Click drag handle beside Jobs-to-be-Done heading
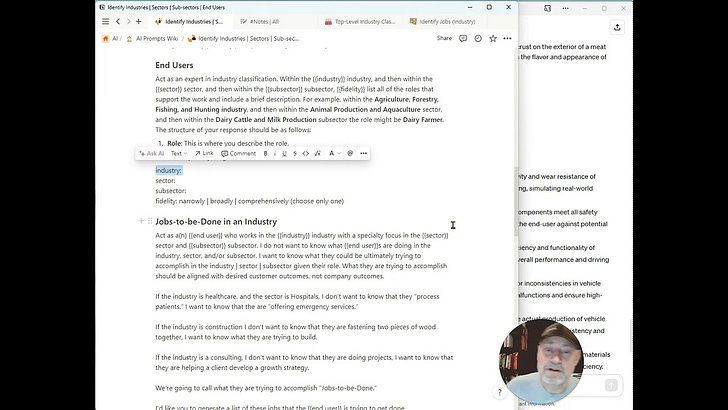The image size is (728, 410). click(x=150, y=221)
